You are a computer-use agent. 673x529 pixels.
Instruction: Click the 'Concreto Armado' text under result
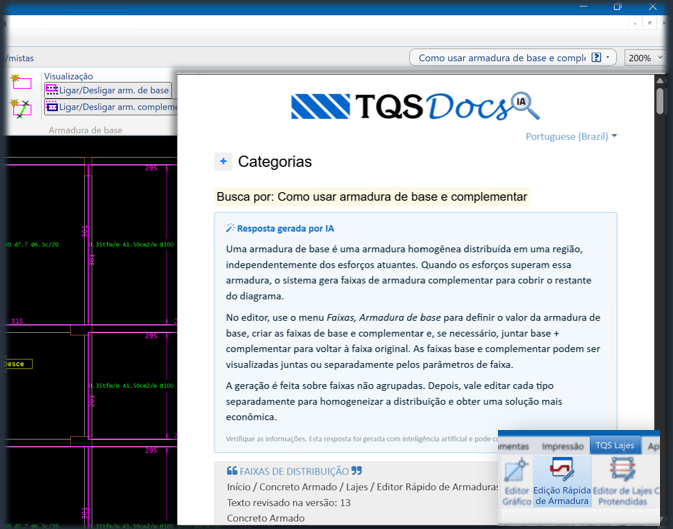266,518
